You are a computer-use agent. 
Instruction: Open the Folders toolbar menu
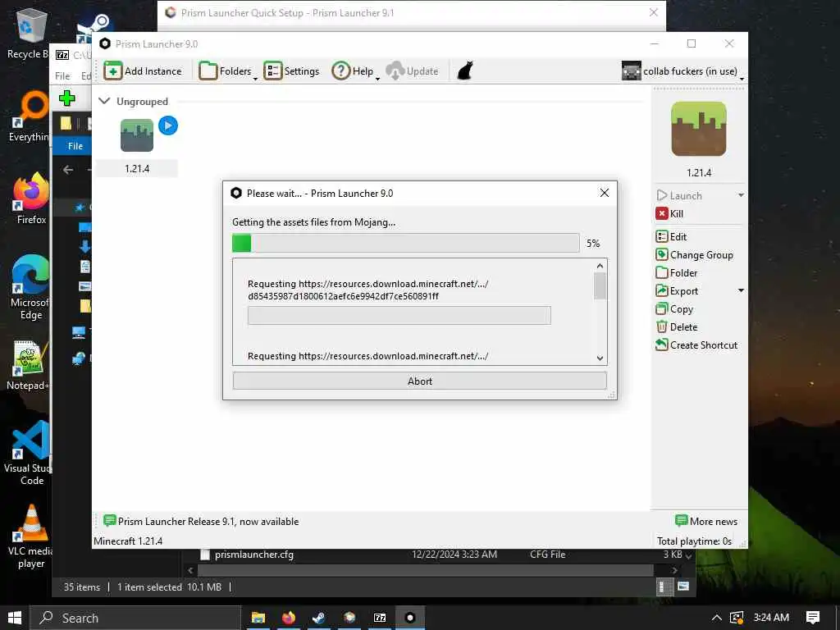click(x=228, y=71)
